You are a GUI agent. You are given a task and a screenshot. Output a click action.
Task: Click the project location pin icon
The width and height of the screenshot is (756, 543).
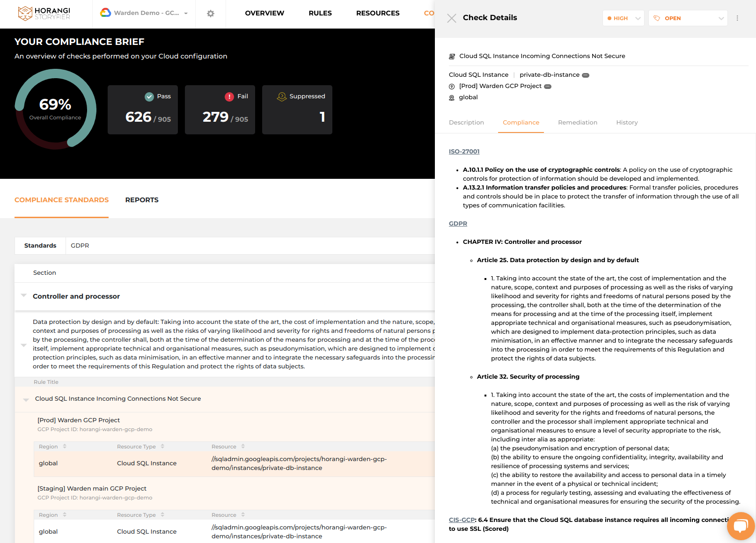point(452,87)
